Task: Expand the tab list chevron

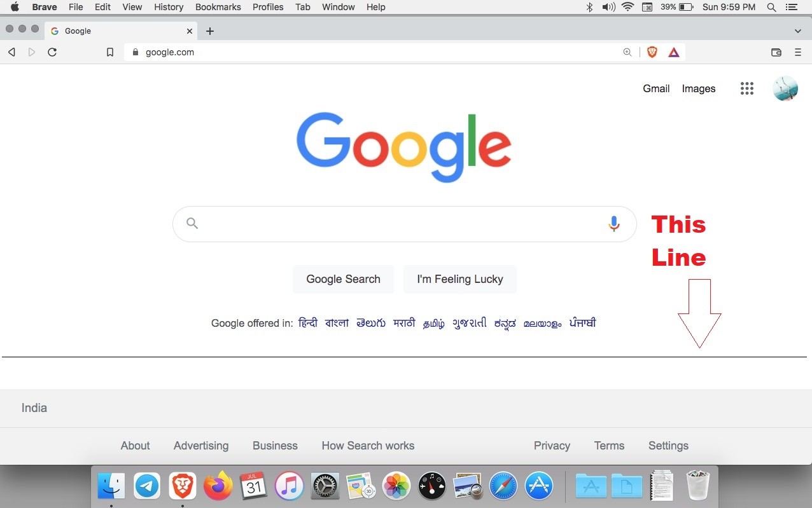Action: click(798, 31)
